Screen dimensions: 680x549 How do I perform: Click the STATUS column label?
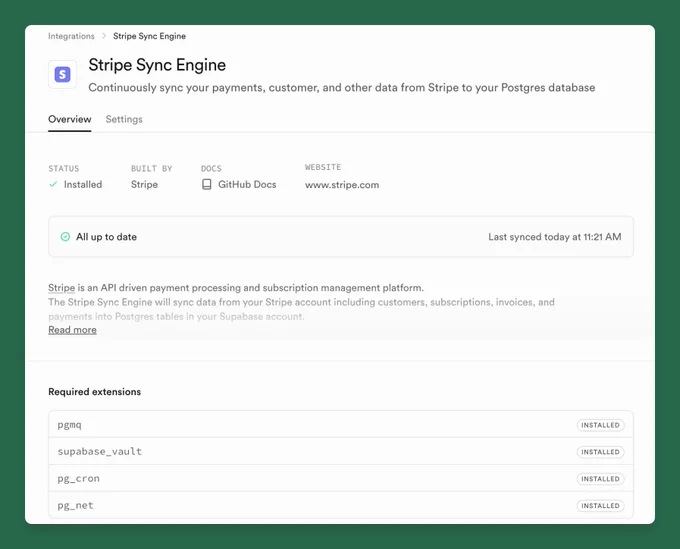(x=64, y=168)
